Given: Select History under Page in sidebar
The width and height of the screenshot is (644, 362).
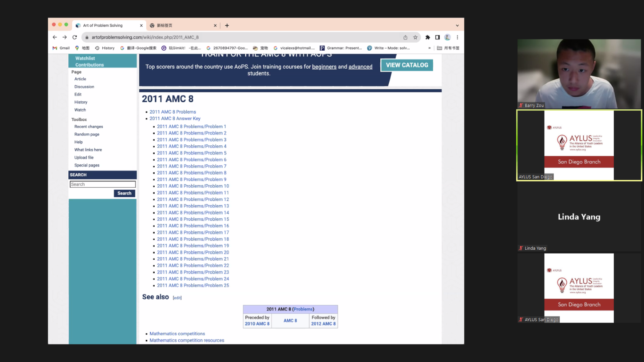Looking at the screenshot, I should pyautogui.click(x=81, y=102).
